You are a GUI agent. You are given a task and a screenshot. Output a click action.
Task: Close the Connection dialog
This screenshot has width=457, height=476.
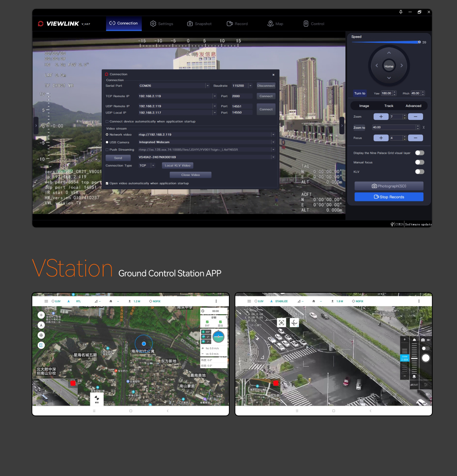[273, 75]
